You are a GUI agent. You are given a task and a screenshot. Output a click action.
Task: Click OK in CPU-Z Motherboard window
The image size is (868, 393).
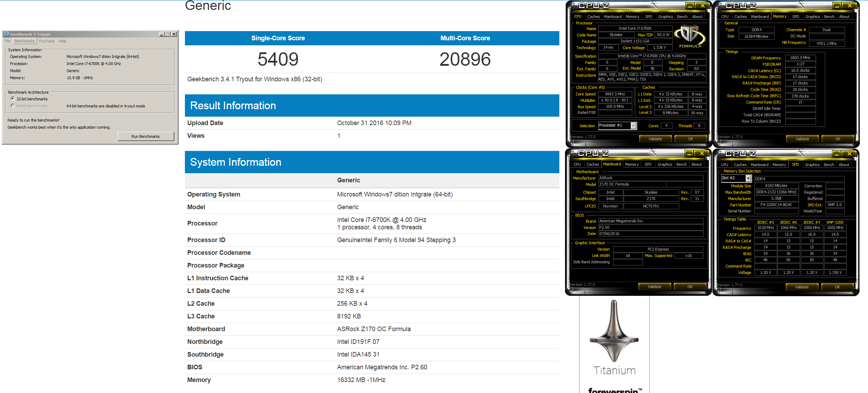[690, 287]
